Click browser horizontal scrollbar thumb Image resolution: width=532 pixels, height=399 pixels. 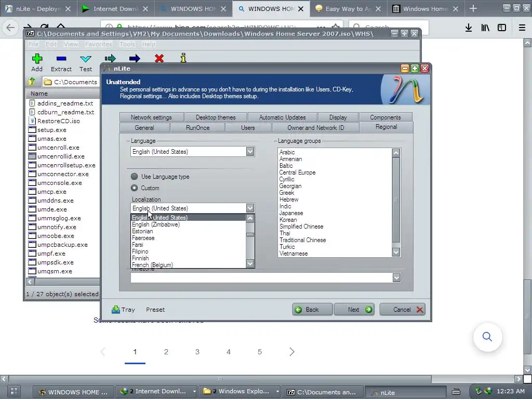[x=220, y=379]
